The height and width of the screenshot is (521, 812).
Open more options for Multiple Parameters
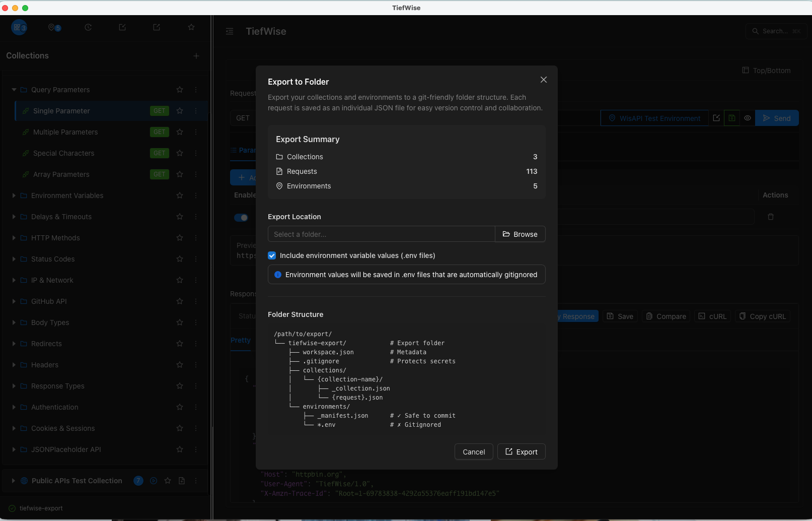pyautogui.click(x=196, y=132)
